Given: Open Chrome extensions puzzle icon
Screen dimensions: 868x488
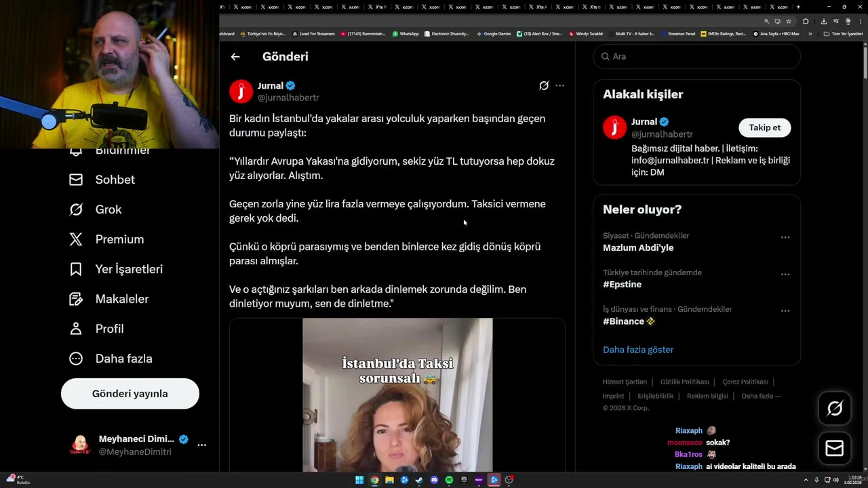Looking at the screenshot, I should tap(806, 21).
